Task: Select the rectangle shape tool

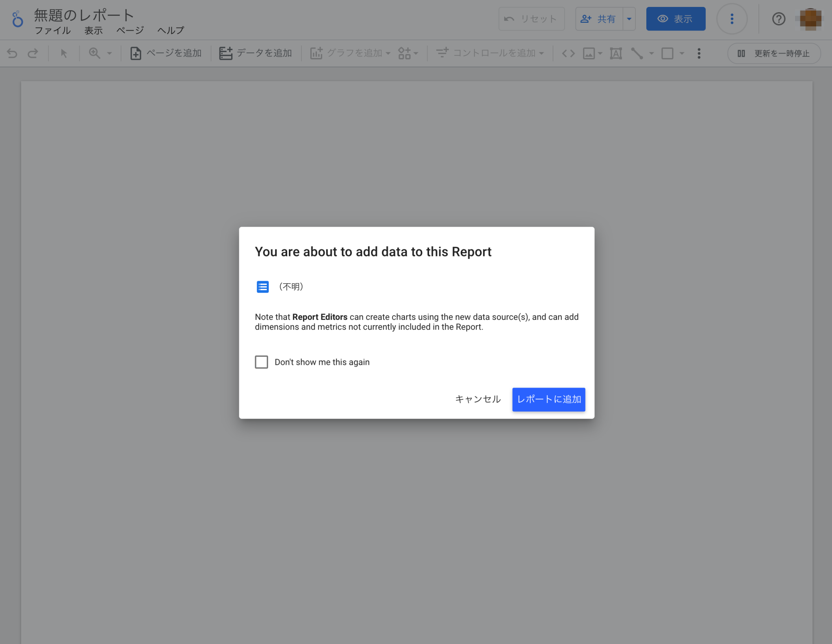Action: [x=668, y=53]
